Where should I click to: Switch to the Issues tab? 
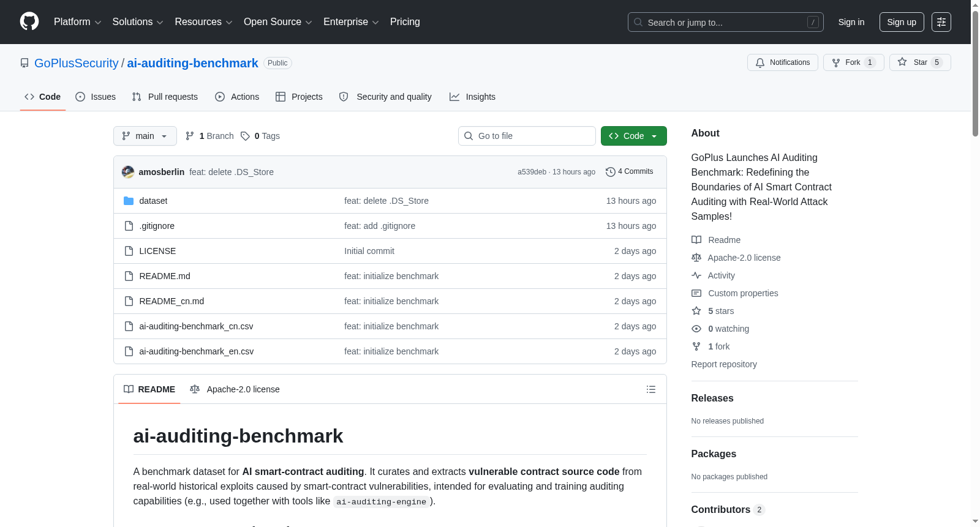(x=96, y=97)
